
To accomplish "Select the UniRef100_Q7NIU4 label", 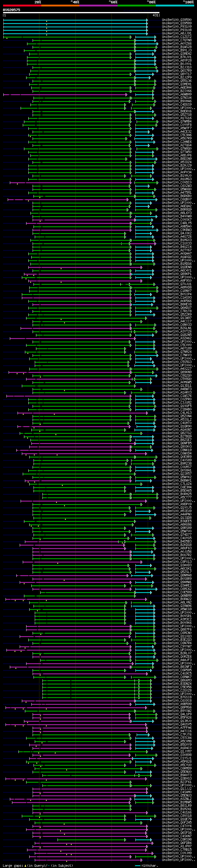I will pyautogui.click(x=177, y=98).
